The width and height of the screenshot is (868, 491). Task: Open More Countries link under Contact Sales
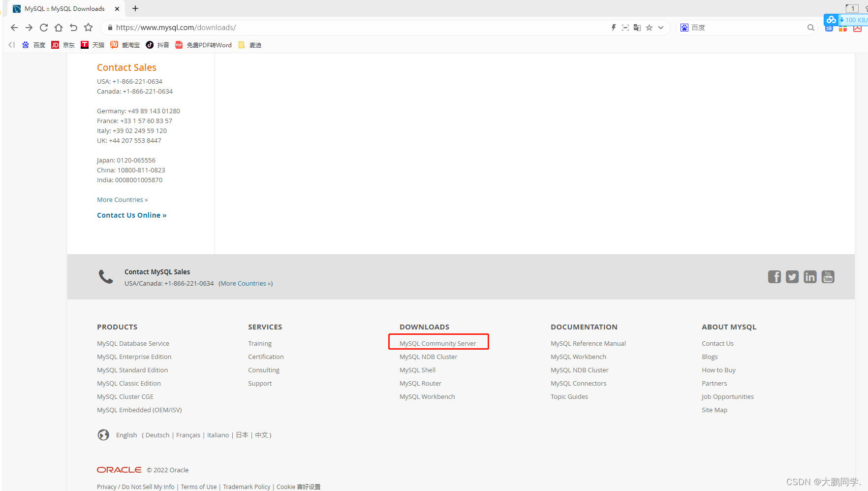coord(122,199)
